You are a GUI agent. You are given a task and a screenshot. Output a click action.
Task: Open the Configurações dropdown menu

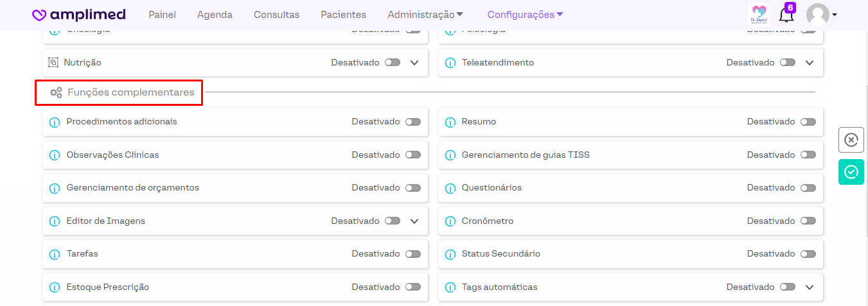(525, 15)
